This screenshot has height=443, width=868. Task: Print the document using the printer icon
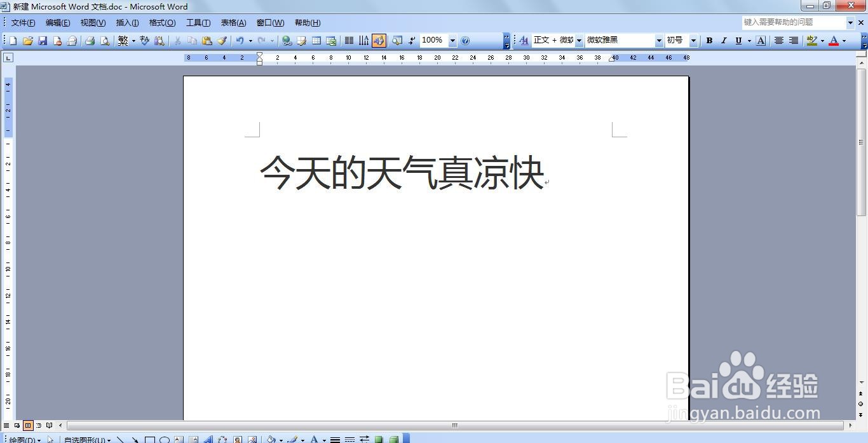[x=90, y=41]
